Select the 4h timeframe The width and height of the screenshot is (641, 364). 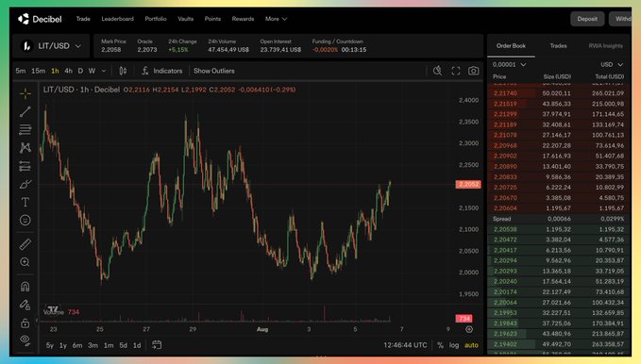[68, 71]
